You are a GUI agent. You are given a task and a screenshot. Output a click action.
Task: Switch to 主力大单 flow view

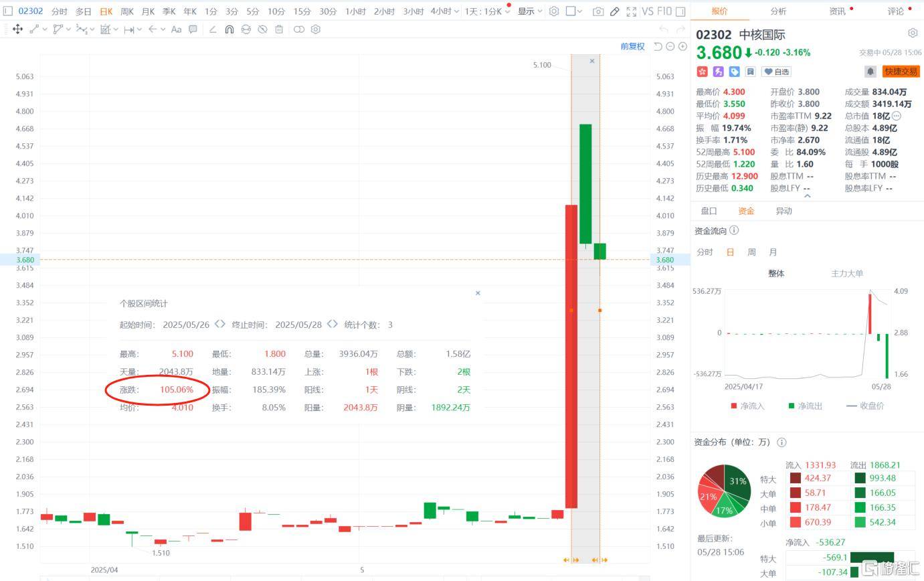pyautogui.click(x=847, y=273)
